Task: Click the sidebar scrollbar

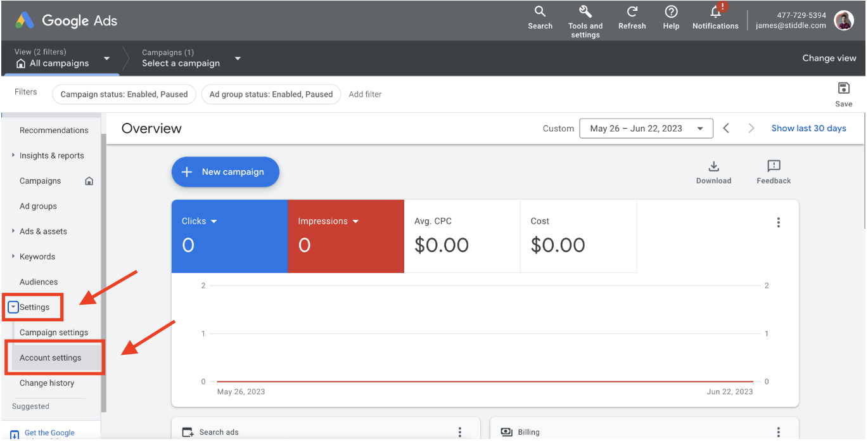Action: (x=104, y=272)
